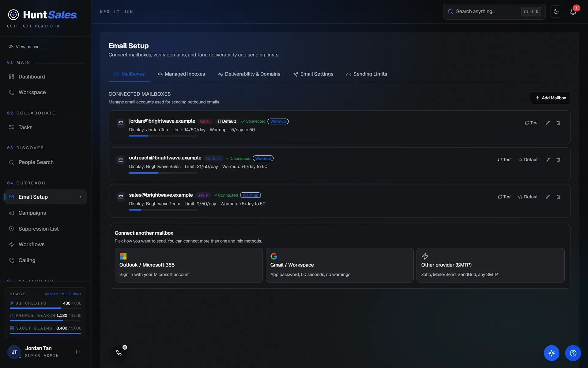Switch to Email Settings tab

(x=313, y=74)
